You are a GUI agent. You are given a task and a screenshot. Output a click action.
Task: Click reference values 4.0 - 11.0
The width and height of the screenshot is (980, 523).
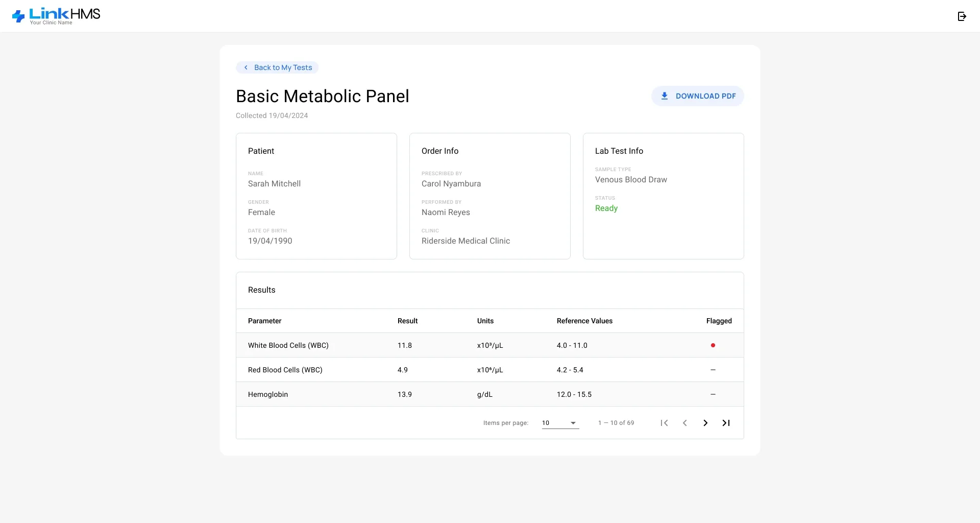[572, 345]
